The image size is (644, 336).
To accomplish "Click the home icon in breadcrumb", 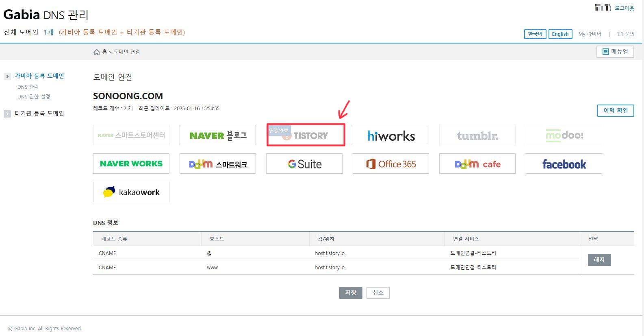I will tap(96, 52).
